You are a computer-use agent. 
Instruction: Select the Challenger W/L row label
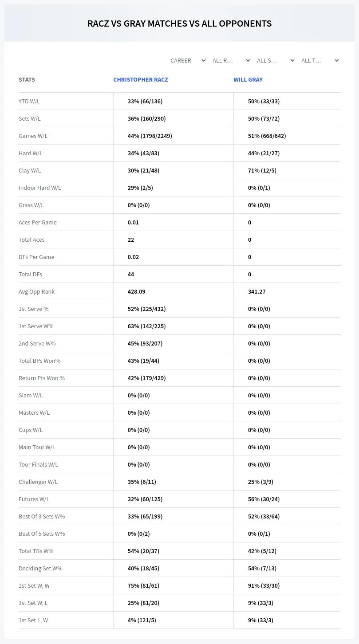click(38, 482)
